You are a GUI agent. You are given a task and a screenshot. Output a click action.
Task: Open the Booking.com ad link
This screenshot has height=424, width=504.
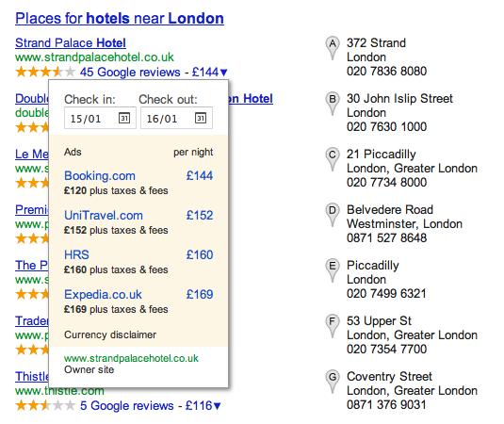coord(100,176)
